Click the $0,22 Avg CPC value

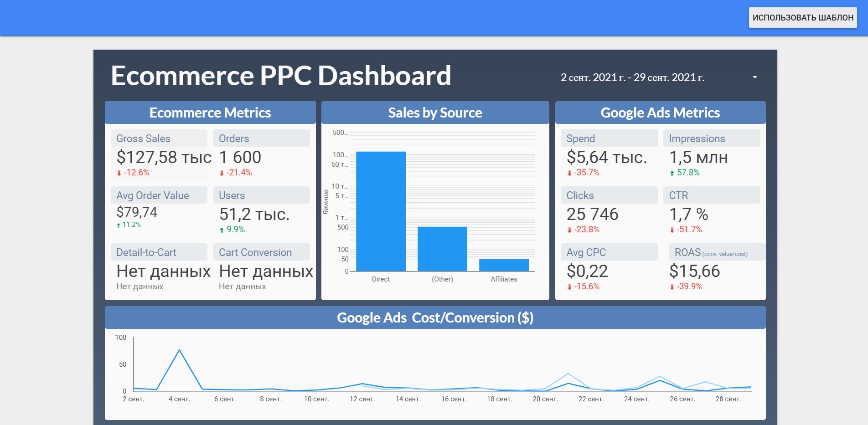[587, 271]
